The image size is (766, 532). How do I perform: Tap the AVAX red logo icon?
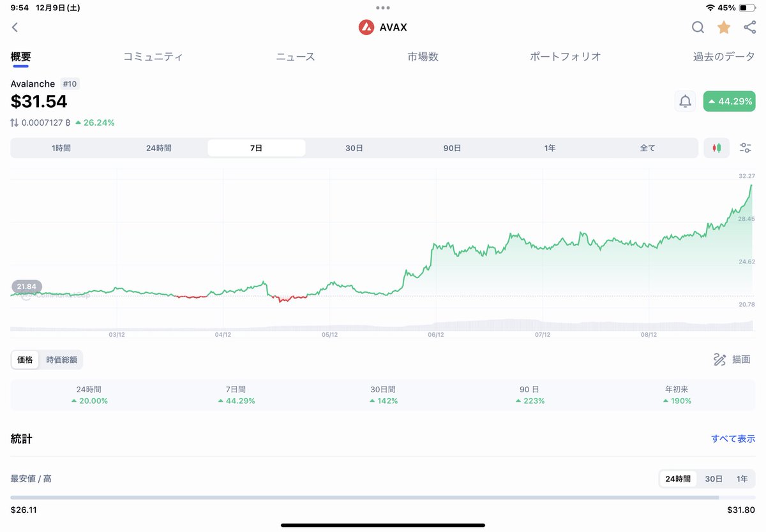(366, 27)
